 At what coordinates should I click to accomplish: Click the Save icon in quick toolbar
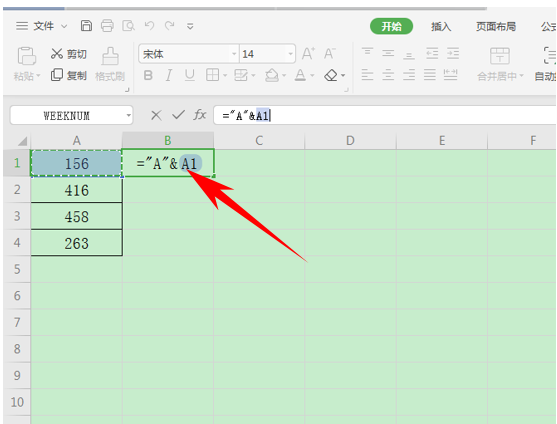pyautogui.click(x=86, y=26)
